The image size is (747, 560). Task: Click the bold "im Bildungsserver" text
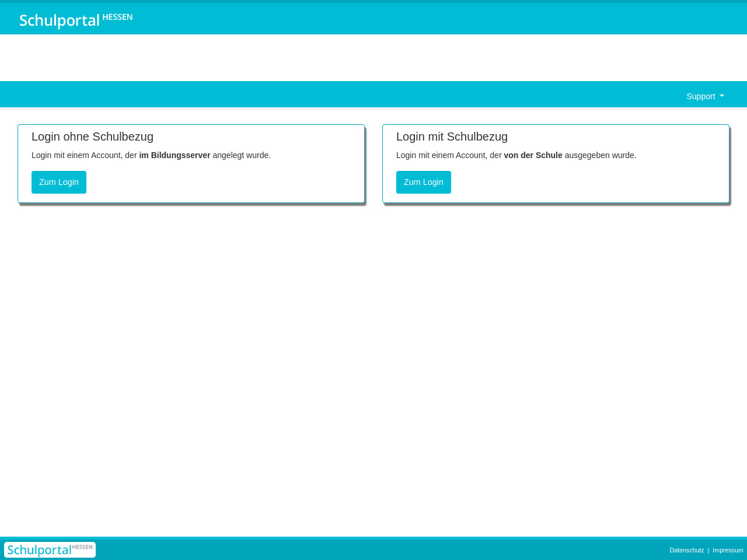coord(174,155)
